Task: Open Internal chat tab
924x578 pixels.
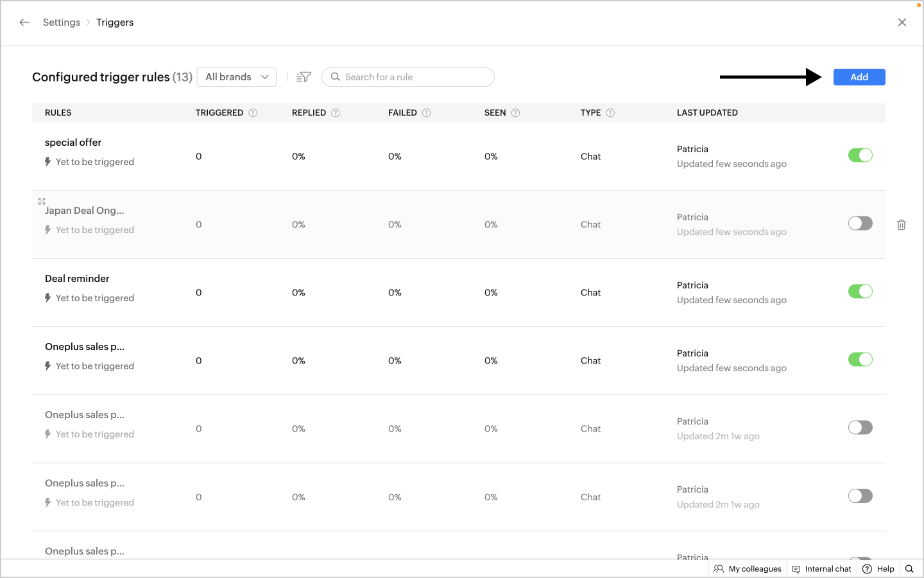Action: (822, 568)
